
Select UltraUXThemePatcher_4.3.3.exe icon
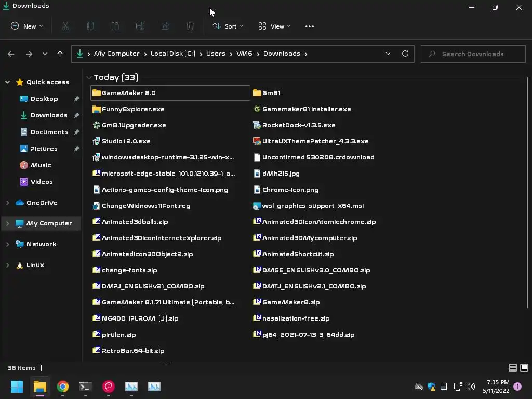coord(257,141)
